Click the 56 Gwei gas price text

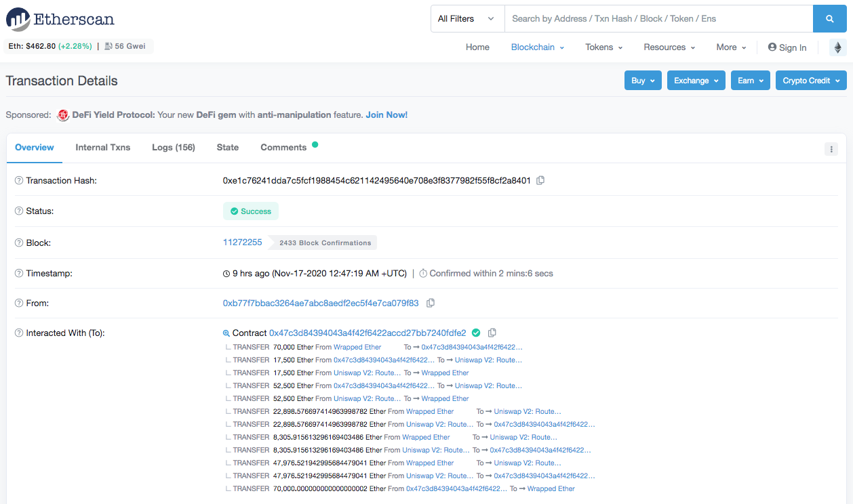[x=130, y=47]
